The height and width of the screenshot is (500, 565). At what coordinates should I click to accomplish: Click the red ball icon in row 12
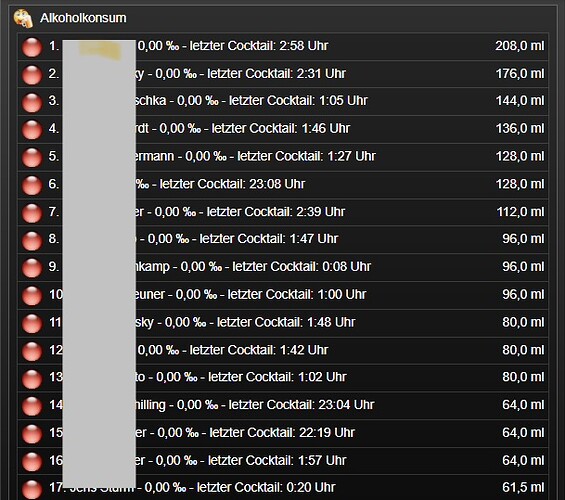(x=32, y=351)
